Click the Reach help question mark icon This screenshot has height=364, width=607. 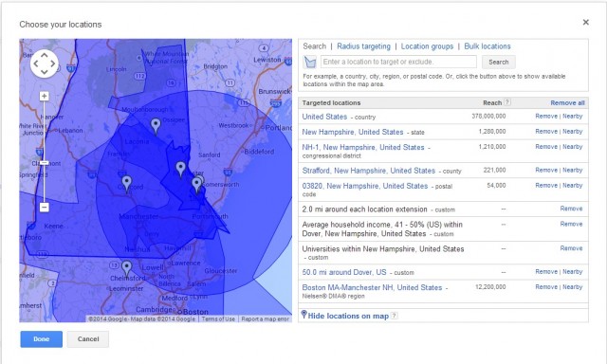pyautogui.click(x=507, y=102)
